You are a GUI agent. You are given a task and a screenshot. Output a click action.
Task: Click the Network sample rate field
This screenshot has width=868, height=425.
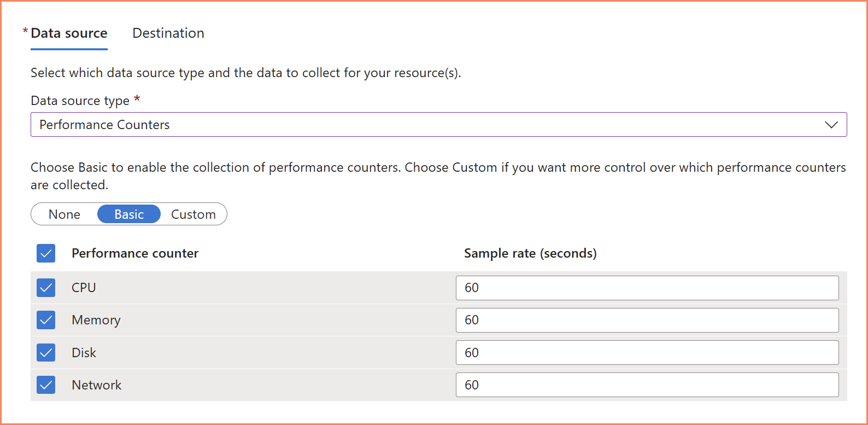[x=647, y=385]
